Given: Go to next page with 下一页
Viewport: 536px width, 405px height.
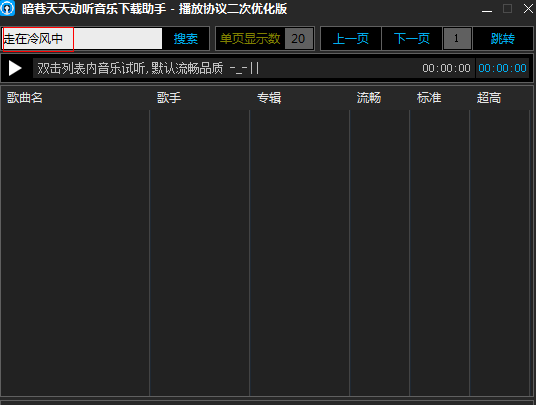Looking at the screenshot, I should point(412,39).
